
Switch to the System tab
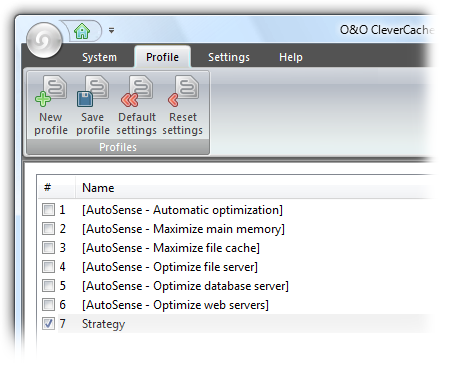pos(99,57)
